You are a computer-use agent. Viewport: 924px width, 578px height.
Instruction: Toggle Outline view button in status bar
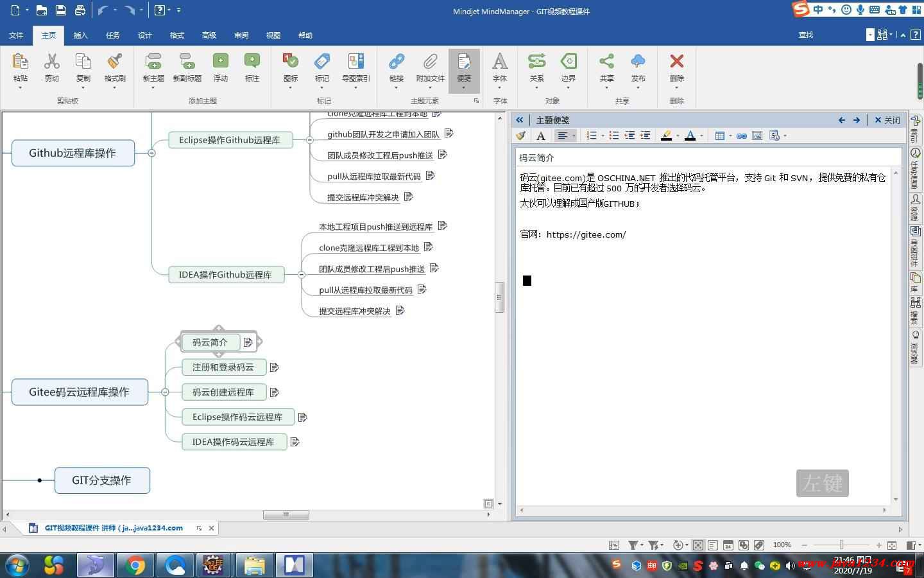(713, 545)
